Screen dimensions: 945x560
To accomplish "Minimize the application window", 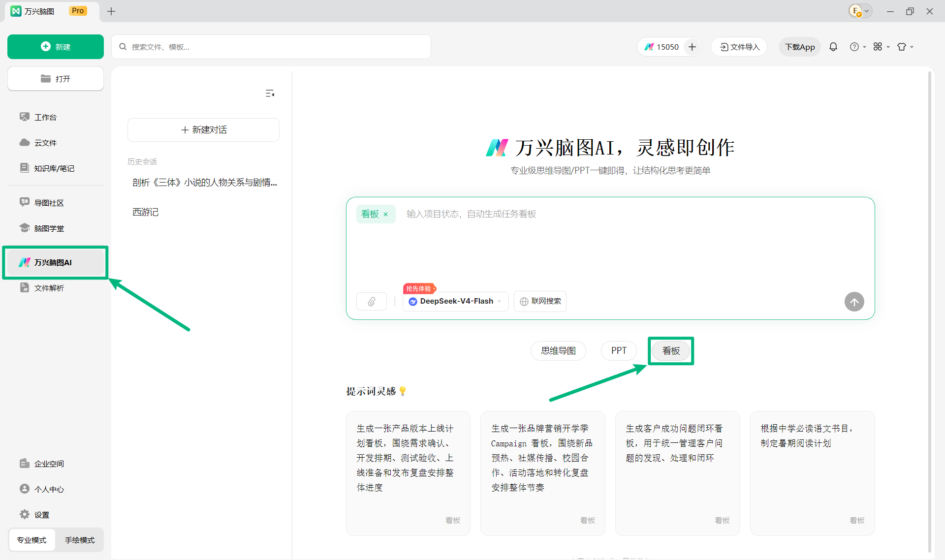I will (890, 11).
